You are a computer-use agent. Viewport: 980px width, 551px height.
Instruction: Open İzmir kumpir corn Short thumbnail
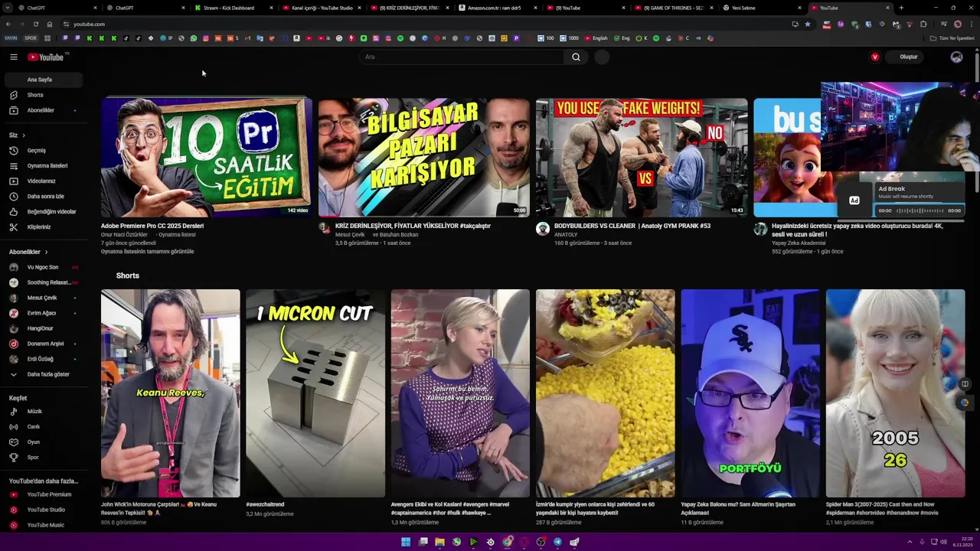coord(606,393)
